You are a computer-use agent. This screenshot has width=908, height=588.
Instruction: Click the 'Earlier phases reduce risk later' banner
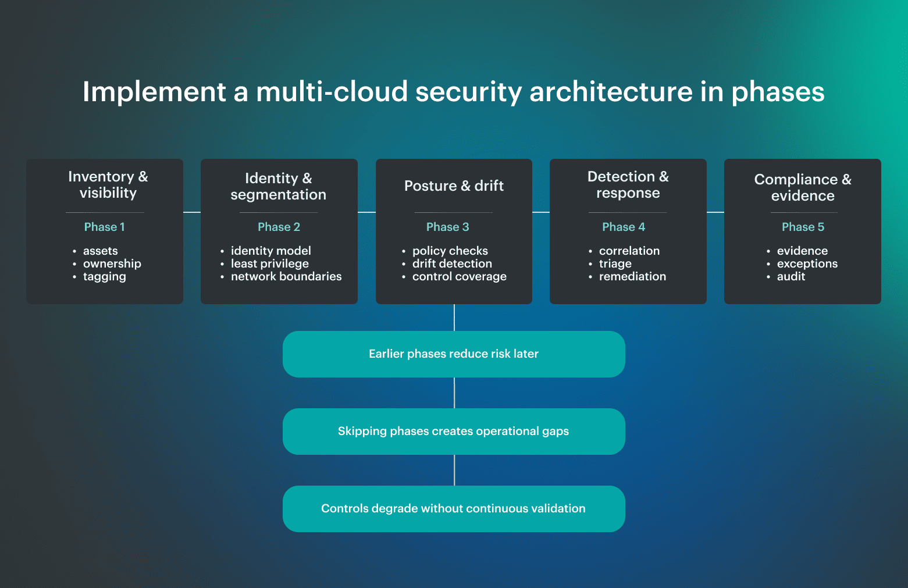[454, 354]
